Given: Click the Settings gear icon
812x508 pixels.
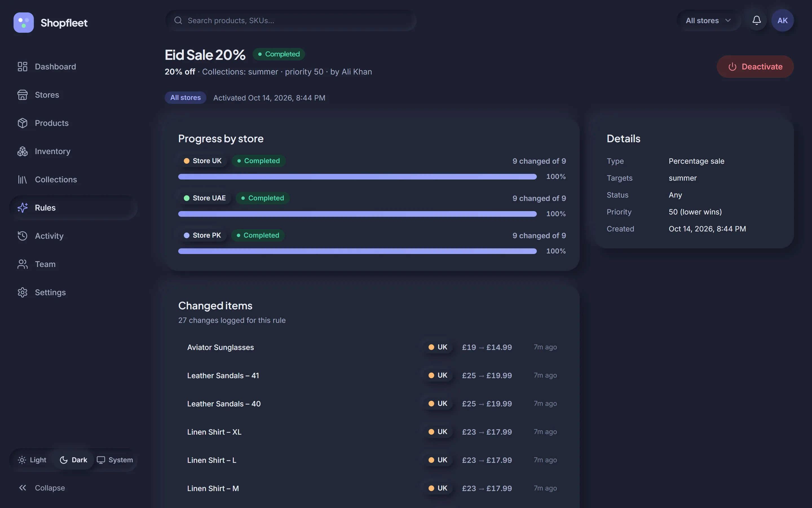Looking at the screenshot, I should [x=23, y=292].
